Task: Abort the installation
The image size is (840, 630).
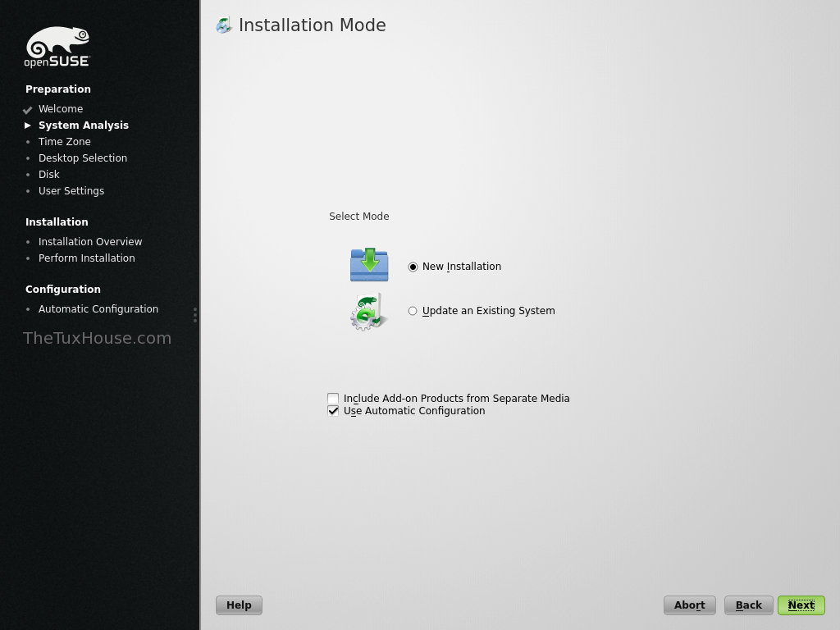Action: (689, 605)
